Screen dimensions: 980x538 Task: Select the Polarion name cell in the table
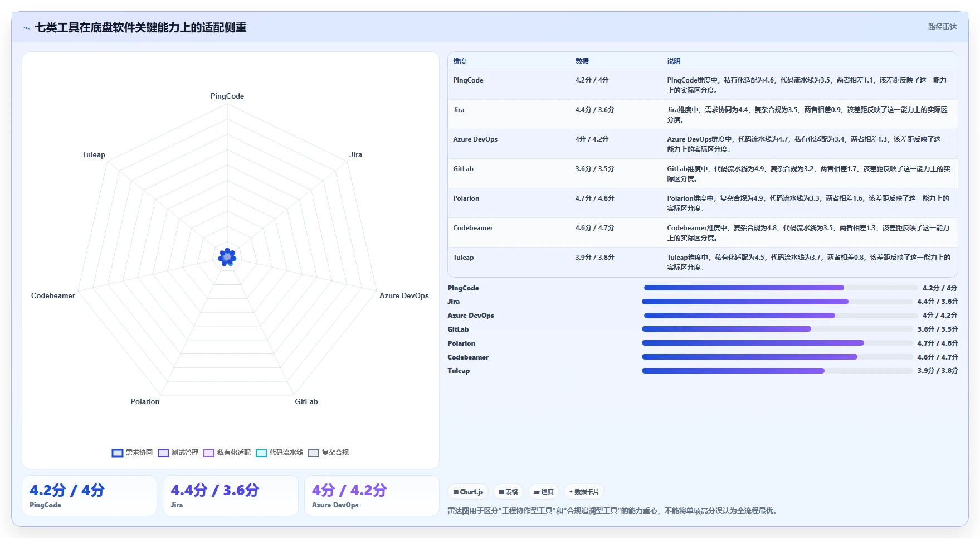click(x=466, y=198)
